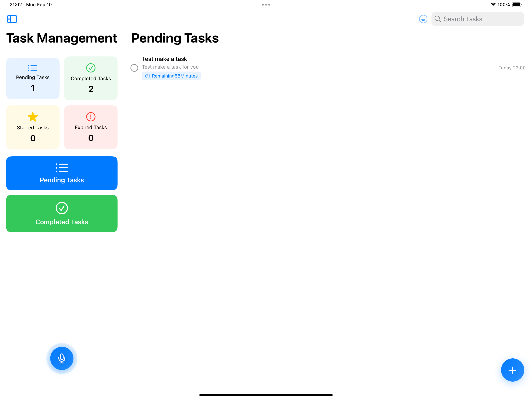532x399 pixels.
Task: Click the Search Tasks field
Action: (478, 19)
